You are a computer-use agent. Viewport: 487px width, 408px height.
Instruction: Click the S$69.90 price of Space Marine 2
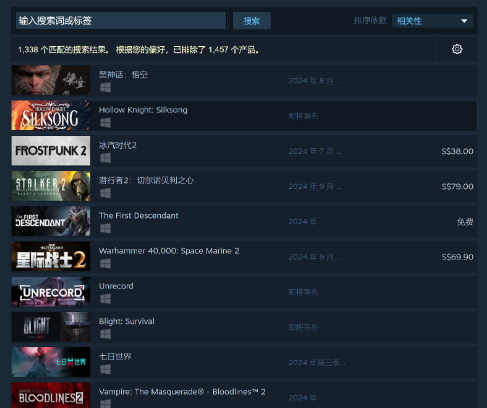pyautogui.click(x=457, y=257)
